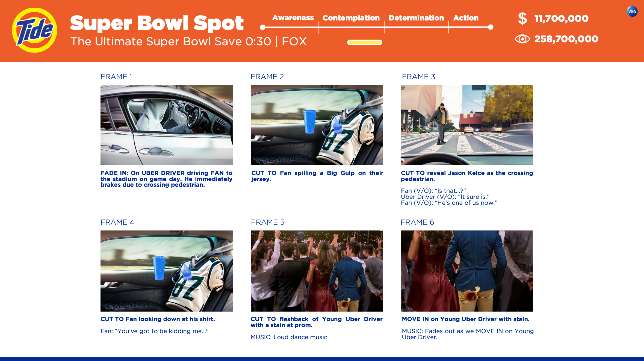Click 'CUT TO reveal Jason Kelce' caption
644x361 pixels.
pos(467,176)
